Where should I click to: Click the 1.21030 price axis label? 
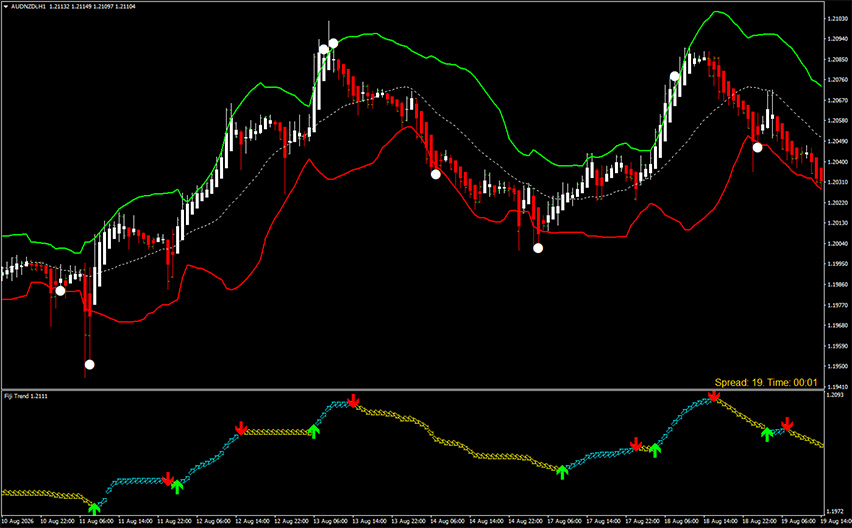[837, 18]
